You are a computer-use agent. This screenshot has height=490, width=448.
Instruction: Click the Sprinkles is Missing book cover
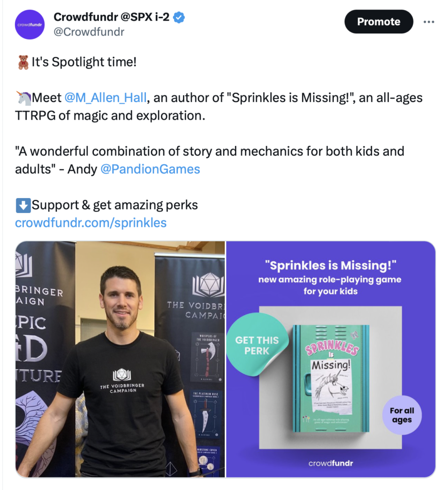pyautogui.click(x=331, y=379)
